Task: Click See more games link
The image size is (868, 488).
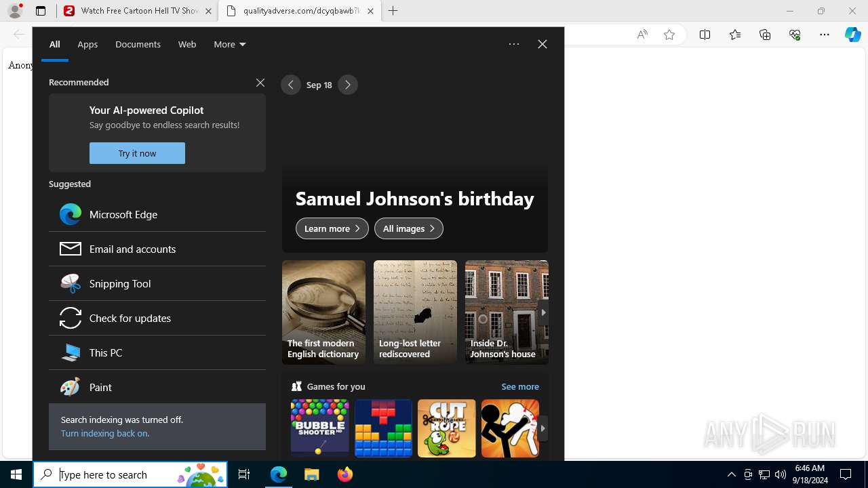Action: point(520,386)
